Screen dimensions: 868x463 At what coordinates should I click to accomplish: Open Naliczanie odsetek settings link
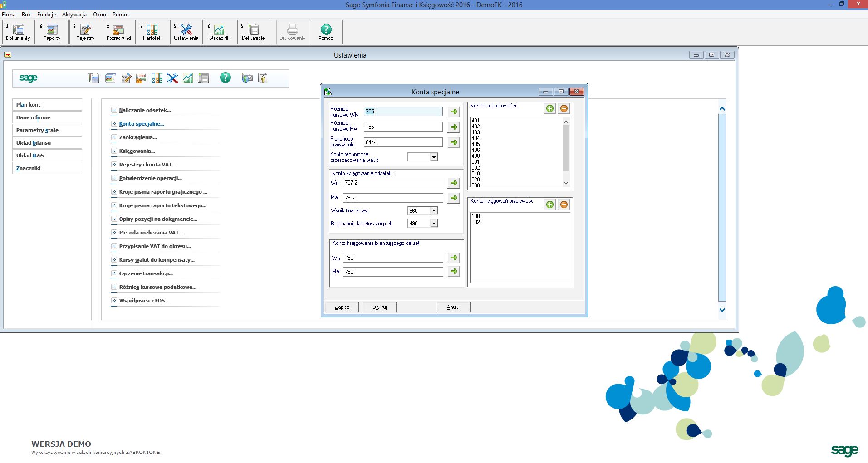pos(145,110)
